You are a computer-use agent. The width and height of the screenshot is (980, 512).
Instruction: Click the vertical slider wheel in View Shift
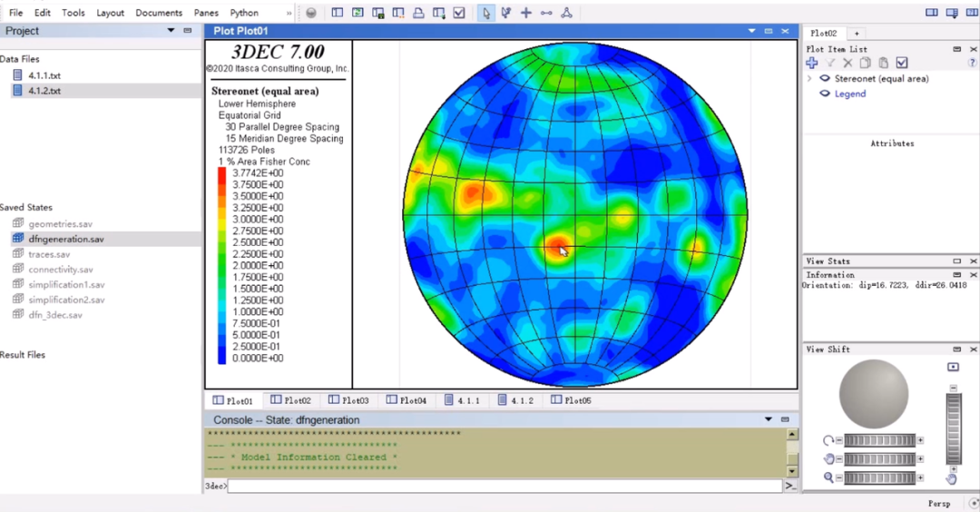pos(953,428)
